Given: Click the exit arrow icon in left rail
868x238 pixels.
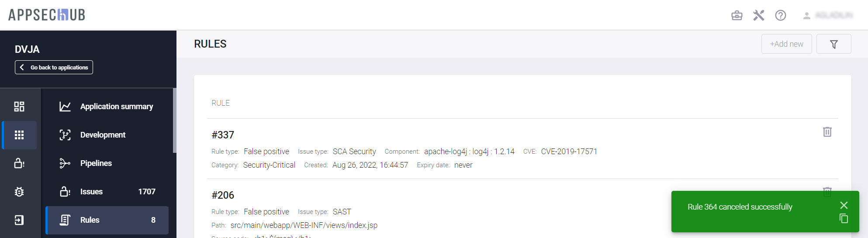Looking at the screenshot, I should point(19,220).
